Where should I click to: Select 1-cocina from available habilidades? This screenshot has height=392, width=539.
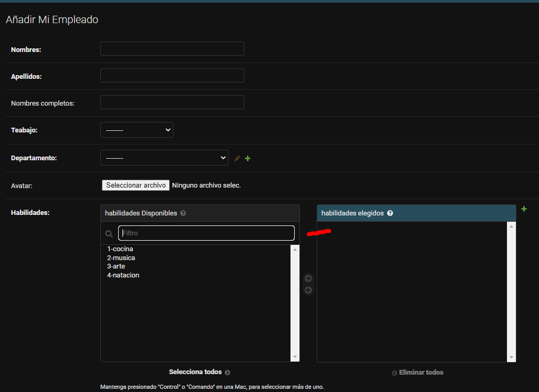120,249
